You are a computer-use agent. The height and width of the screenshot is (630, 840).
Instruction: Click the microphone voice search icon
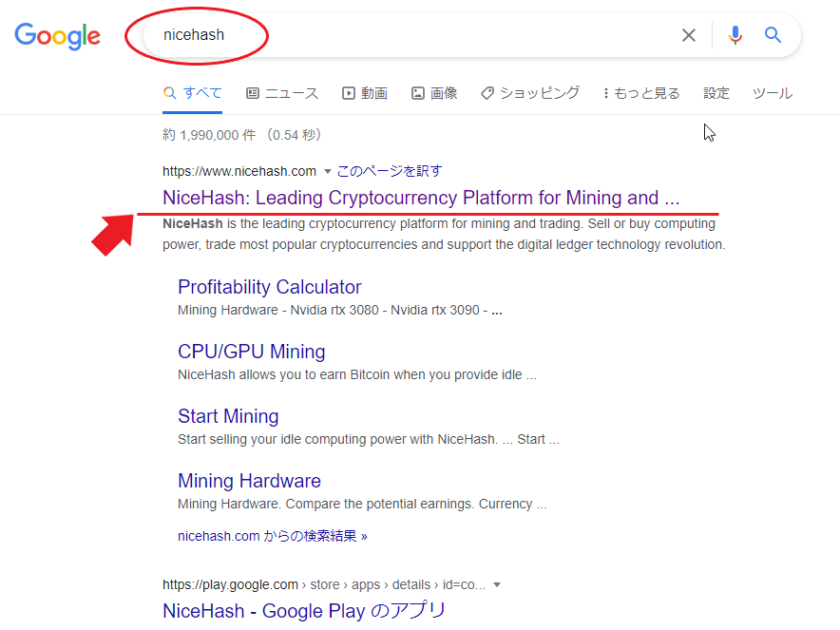tap(735, 34)
